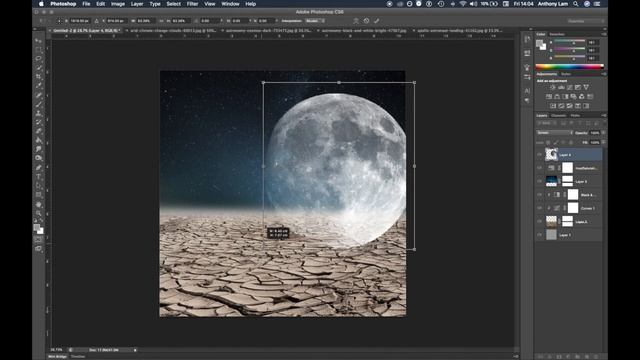This screenshot has height=360, width=640.
Task: Select the Move tool
Action: [x=38, y=40]
